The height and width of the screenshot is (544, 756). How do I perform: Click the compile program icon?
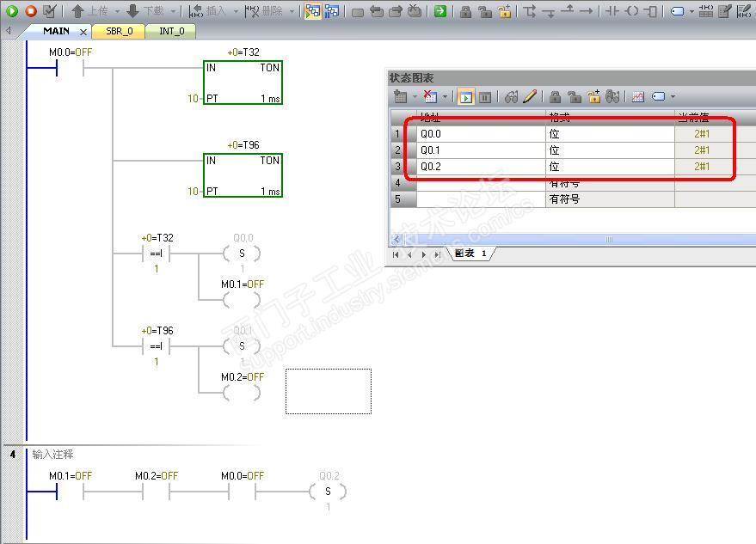[x=49, y=10]
